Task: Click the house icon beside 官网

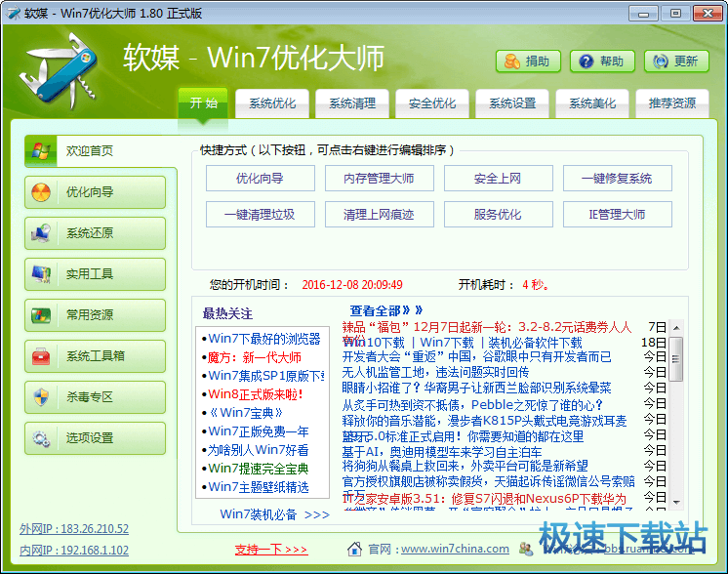Action: click(x=354, y=549)
